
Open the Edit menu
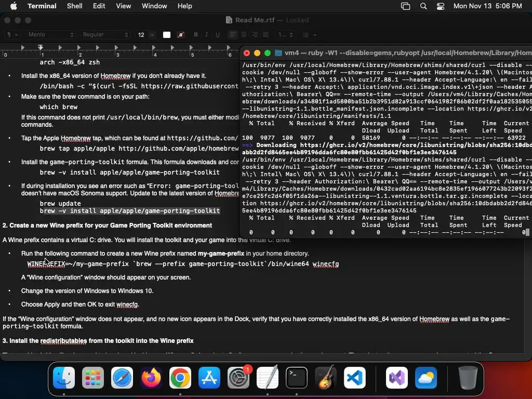click(x=99, y=6)
